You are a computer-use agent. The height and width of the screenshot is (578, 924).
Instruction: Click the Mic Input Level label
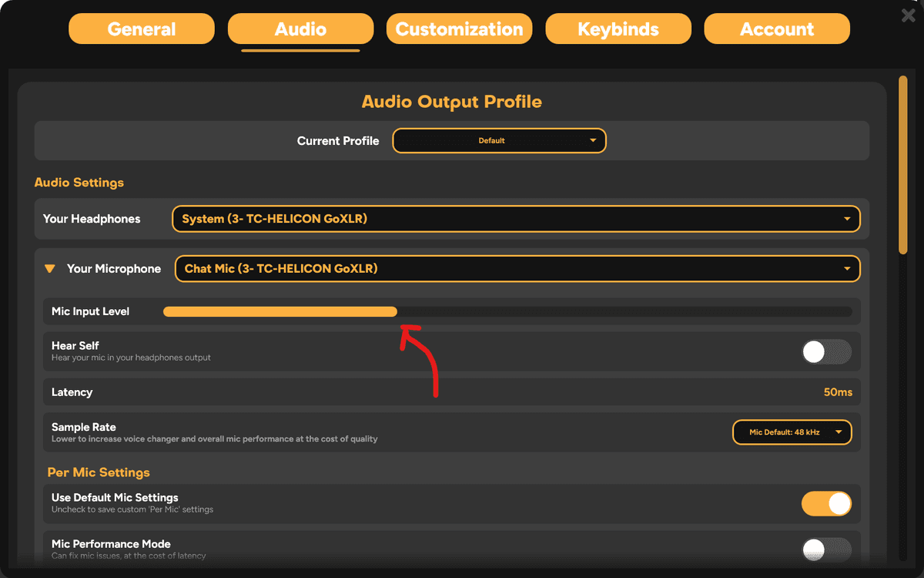tap(91, 311)
